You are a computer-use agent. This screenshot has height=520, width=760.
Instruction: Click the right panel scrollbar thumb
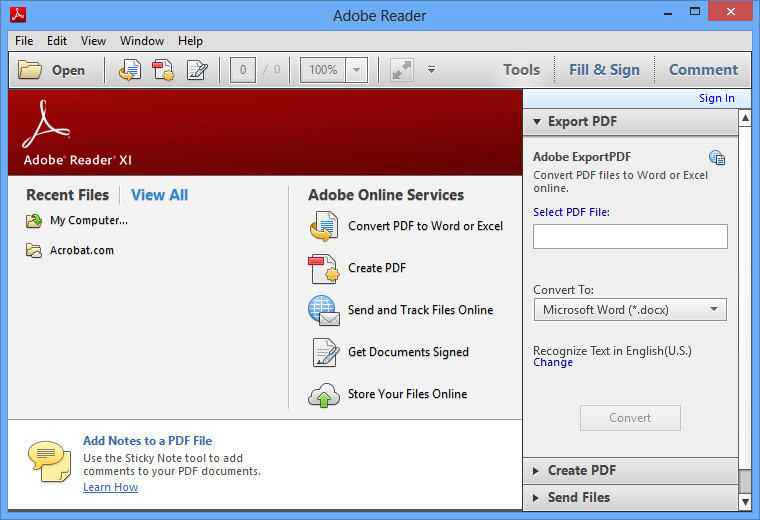coord(745,481)
